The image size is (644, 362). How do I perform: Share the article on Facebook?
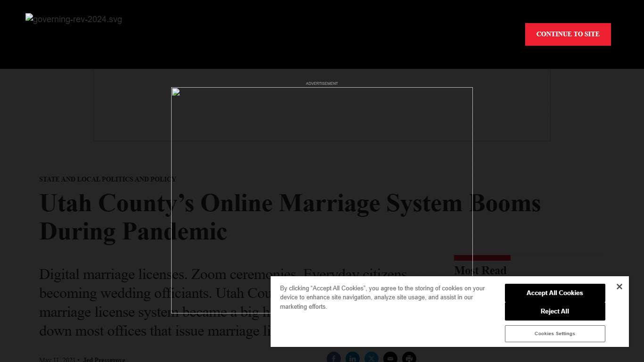pos(334,357)
